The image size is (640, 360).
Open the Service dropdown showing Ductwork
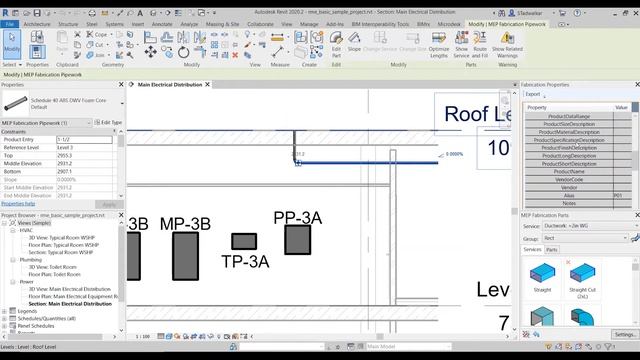point(591,226)
